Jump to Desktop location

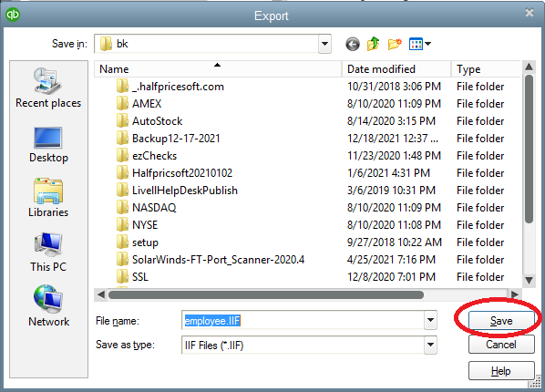click(48, 145)
